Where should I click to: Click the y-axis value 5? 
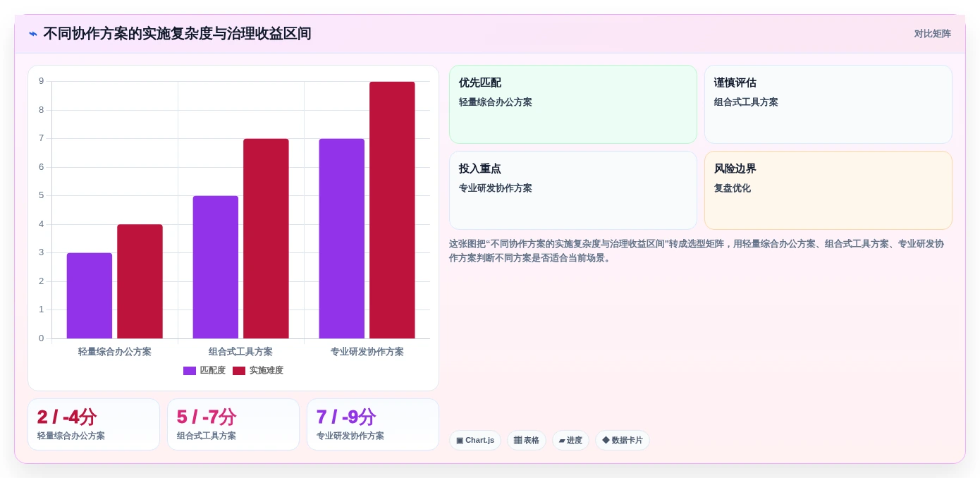[x=42, y=195]
